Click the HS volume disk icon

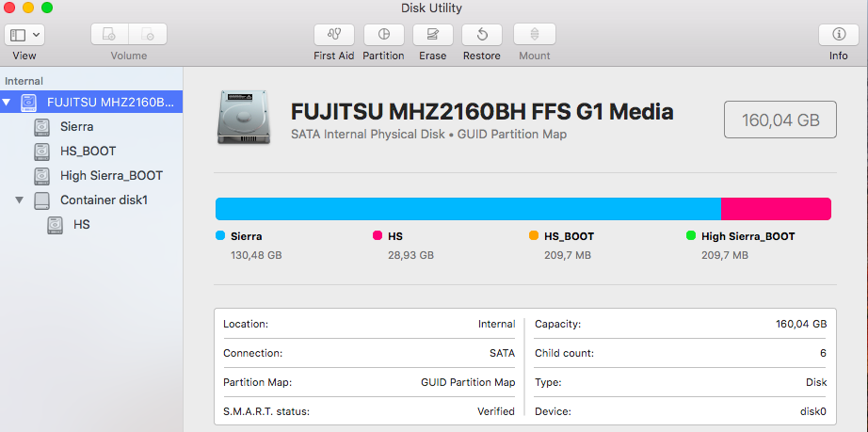(55, 225)
